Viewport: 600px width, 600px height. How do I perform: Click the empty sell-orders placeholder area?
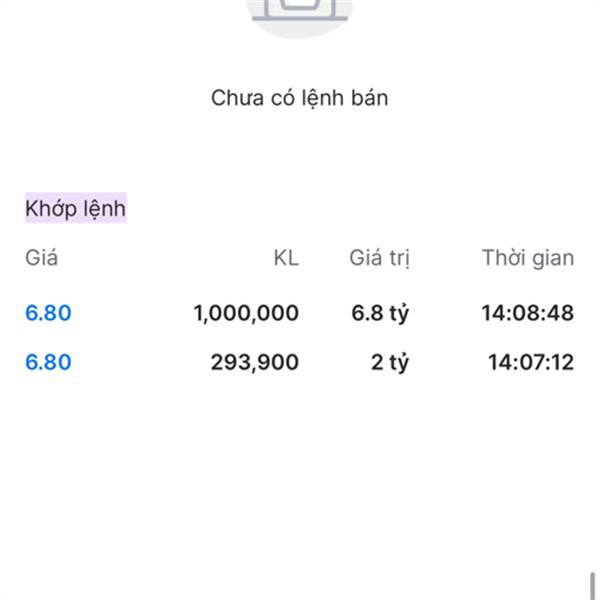coord(299,60)
